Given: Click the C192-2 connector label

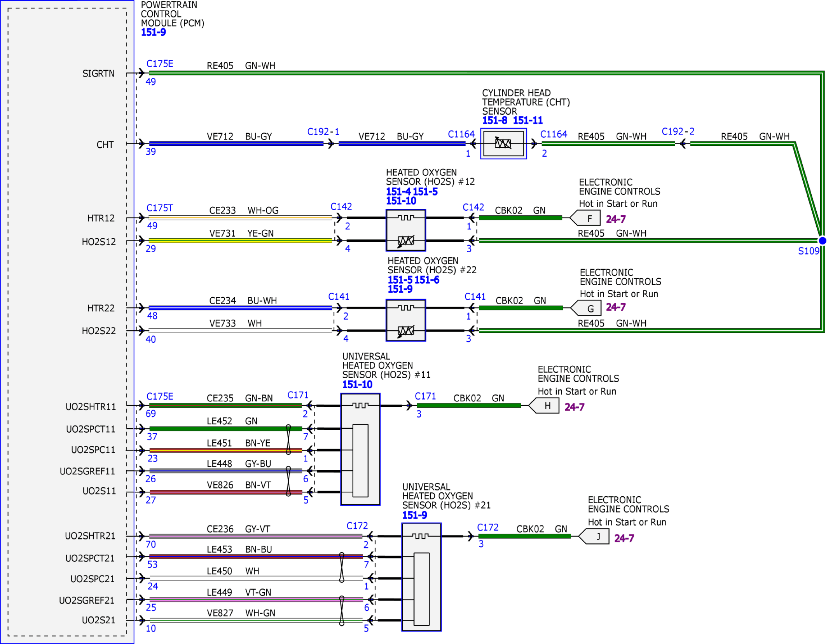Looking at the screenshot, I should tap(678, 132).
